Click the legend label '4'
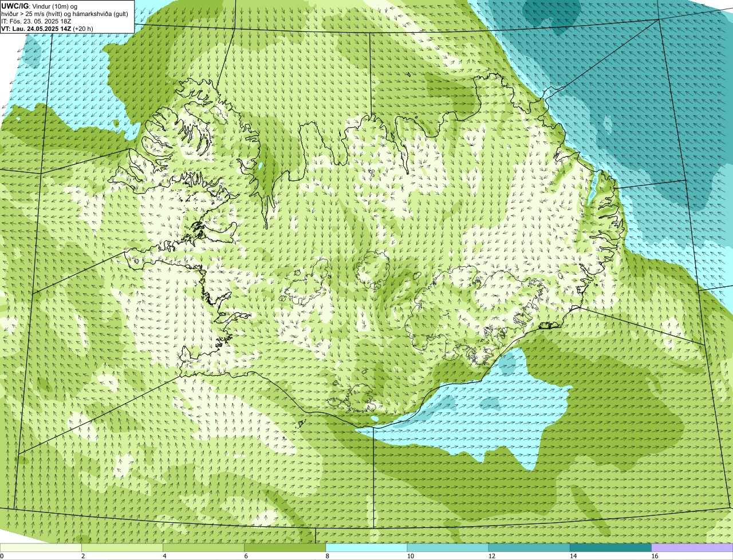 164,556
